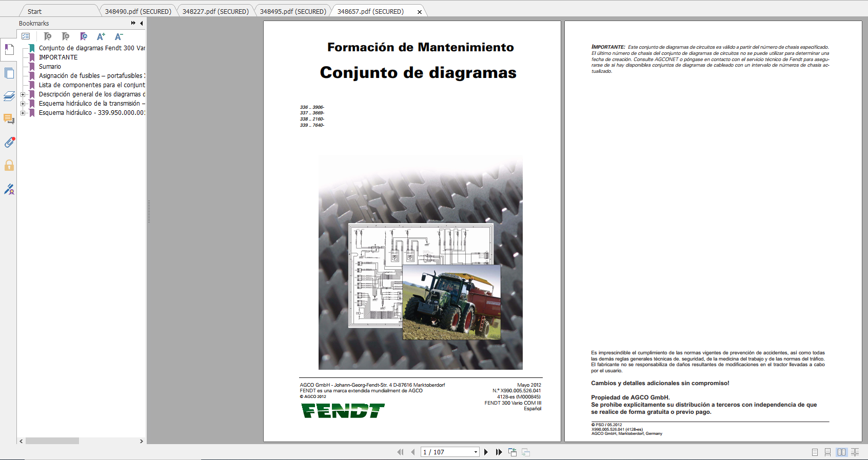
Task: Go to the first page
Action: (400, 452)
